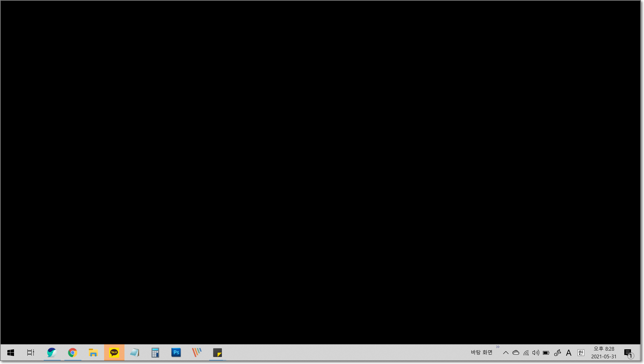
Task: Click the striped orange app icon
Action: pos(197,353)
